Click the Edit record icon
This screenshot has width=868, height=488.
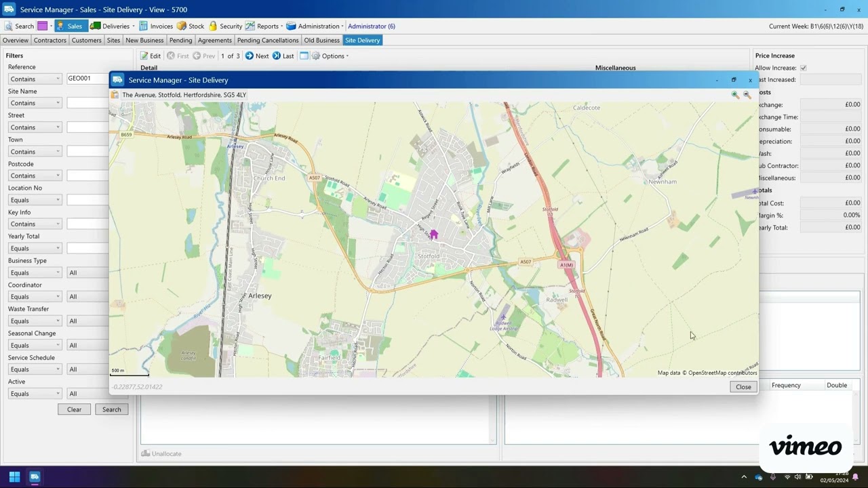[x=151, y=56]
